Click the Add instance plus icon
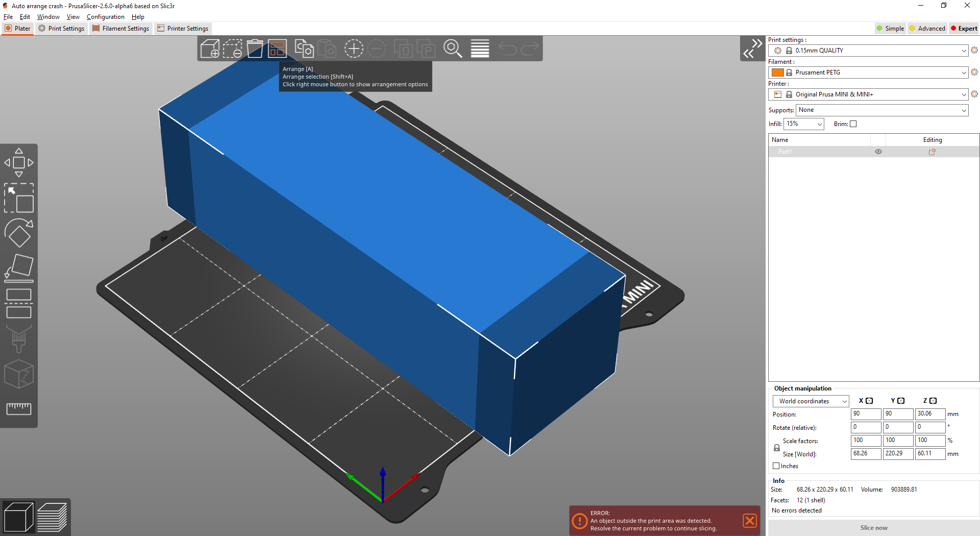The height and width of the screenshot is (536, 980). [x=354, y=48]
